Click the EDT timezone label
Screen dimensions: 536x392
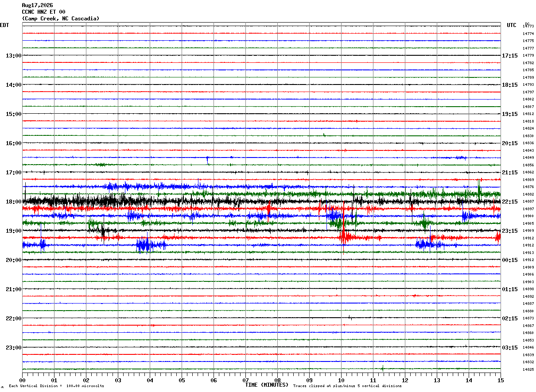4,25
